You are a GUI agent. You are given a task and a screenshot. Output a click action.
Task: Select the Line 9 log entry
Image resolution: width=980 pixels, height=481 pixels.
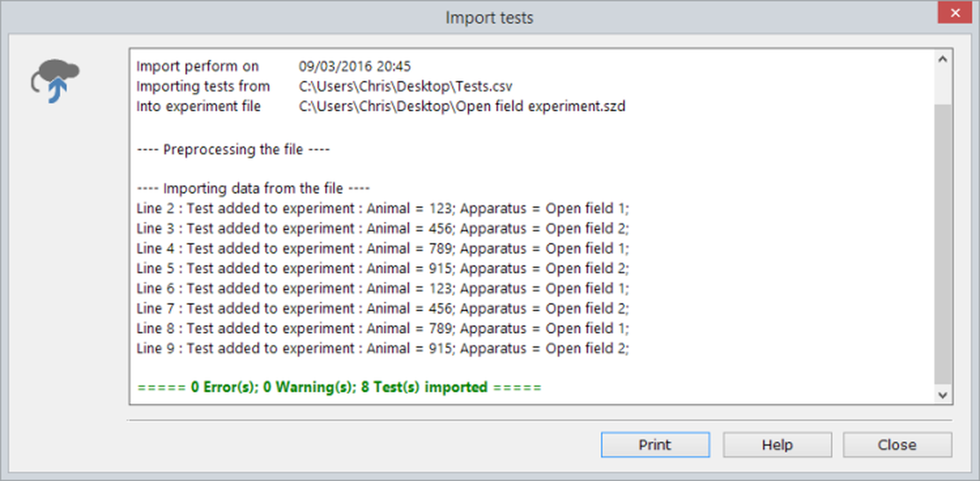382,348
